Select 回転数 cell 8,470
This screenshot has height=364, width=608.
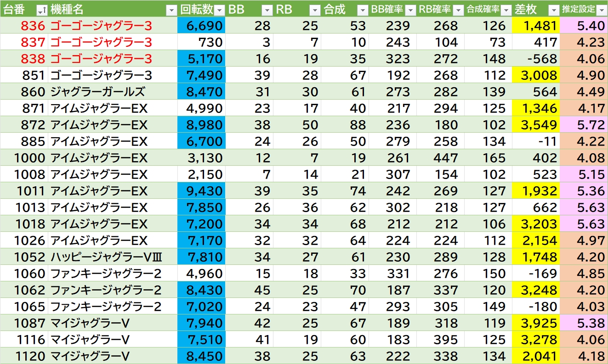201,92
